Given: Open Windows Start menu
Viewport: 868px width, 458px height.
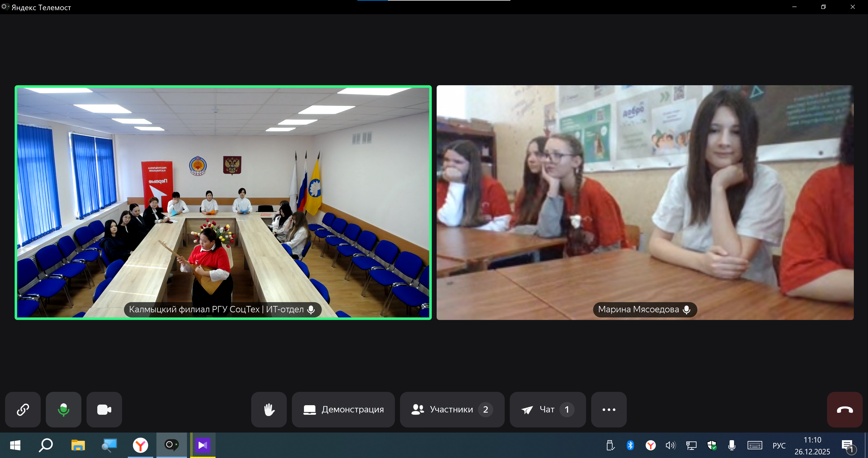Looking at the screenshot, I should pyautogui.click(x=15, y=445).
